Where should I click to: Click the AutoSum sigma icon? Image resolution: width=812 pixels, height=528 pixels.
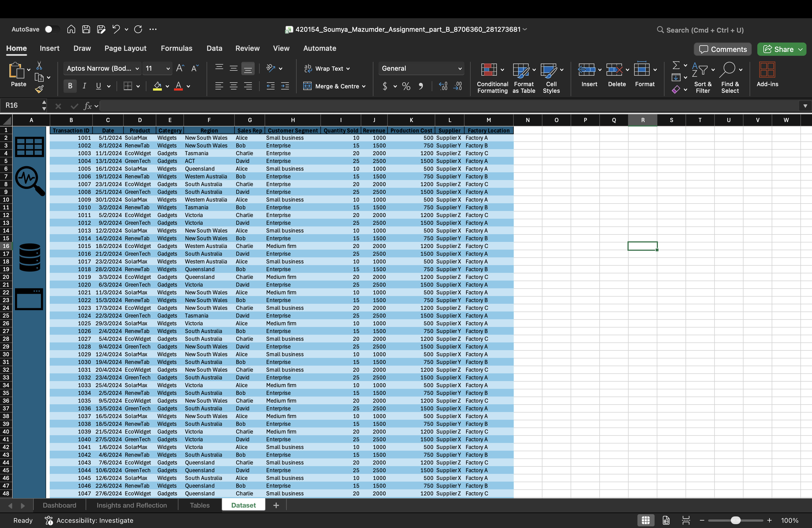(x=676, y=65)
